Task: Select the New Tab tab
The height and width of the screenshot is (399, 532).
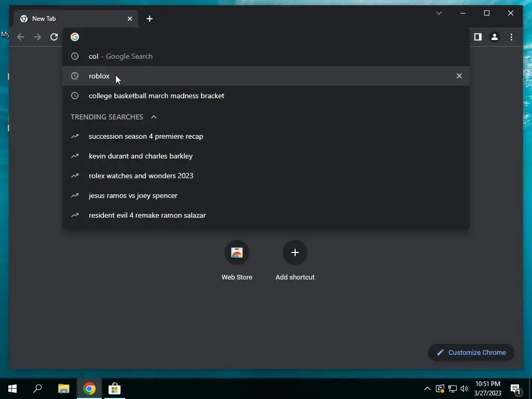Action: [76, 19]
